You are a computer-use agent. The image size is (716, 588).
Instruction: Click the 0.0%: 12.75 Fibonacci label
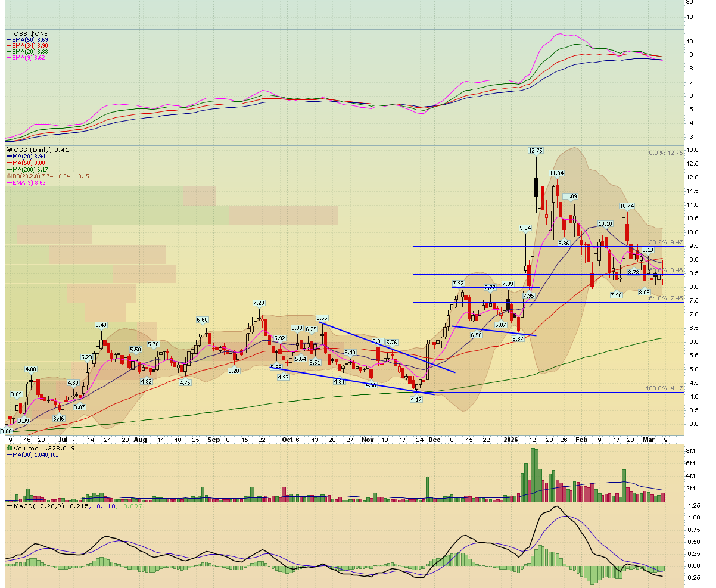pos(665,153)
